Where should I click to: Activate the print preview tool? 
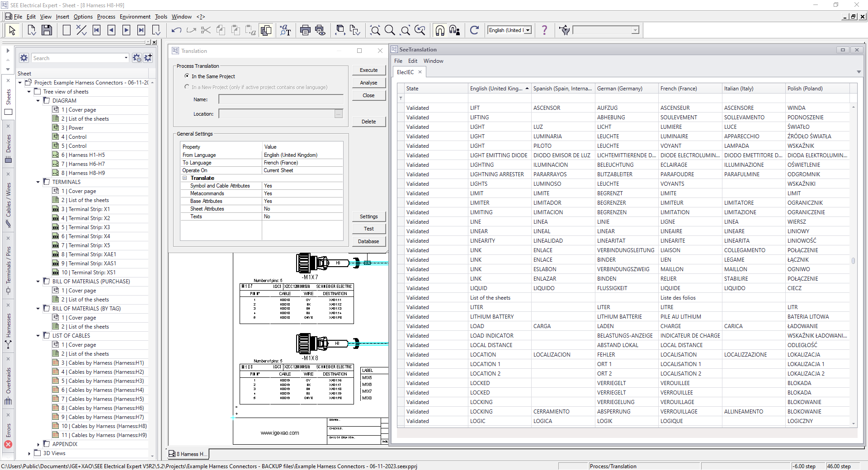point(321,30)
